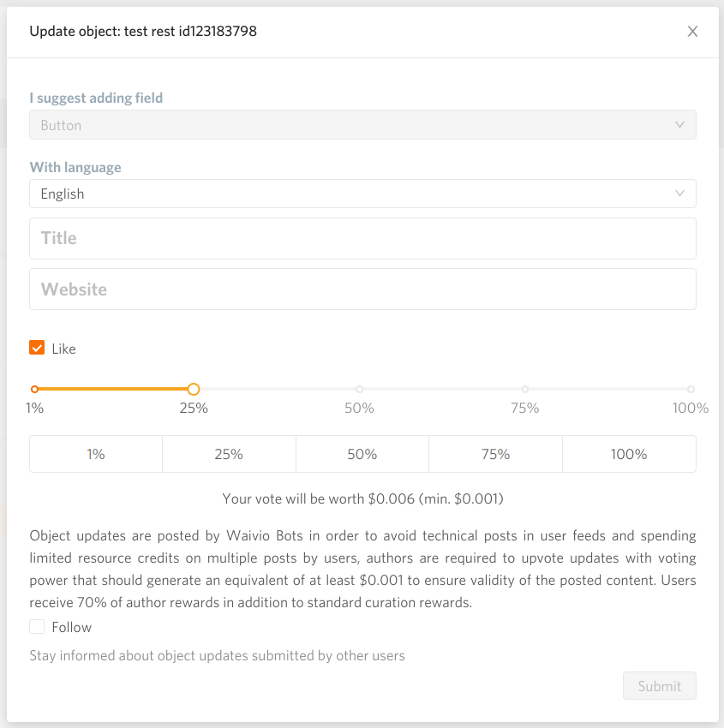Select the 1% vote preset button
724x728 pixels.
pyautogui.click(x=96, y=454)
